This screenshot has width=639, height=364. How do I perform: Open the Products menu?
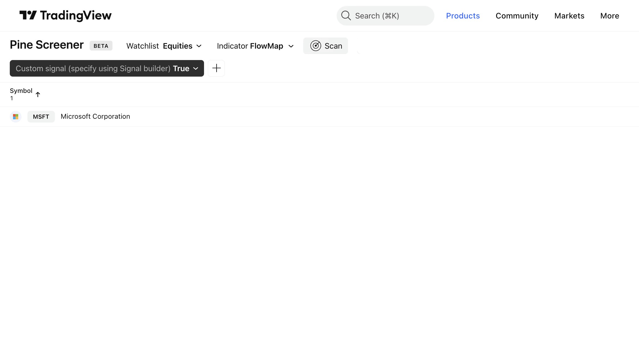pos(463,16)
